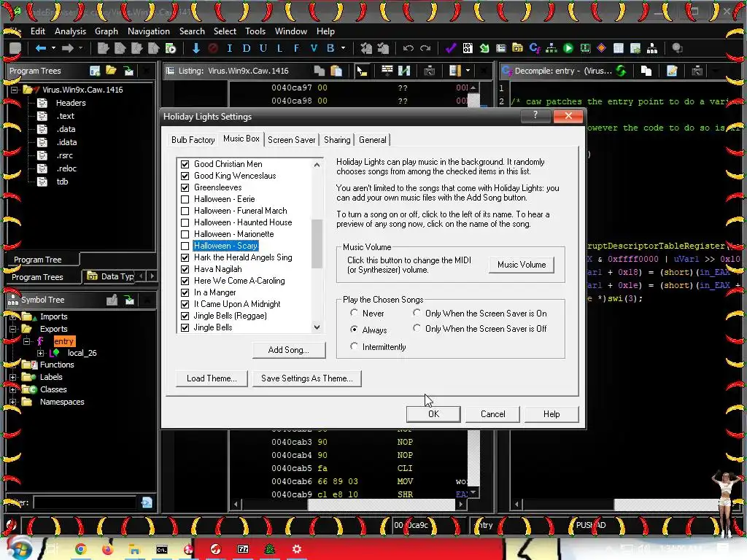Click the 'U' next undefined toolbar icon
The width and height of the screenshot is (747, 560).
pyautogui.click(x=263, y=48)
